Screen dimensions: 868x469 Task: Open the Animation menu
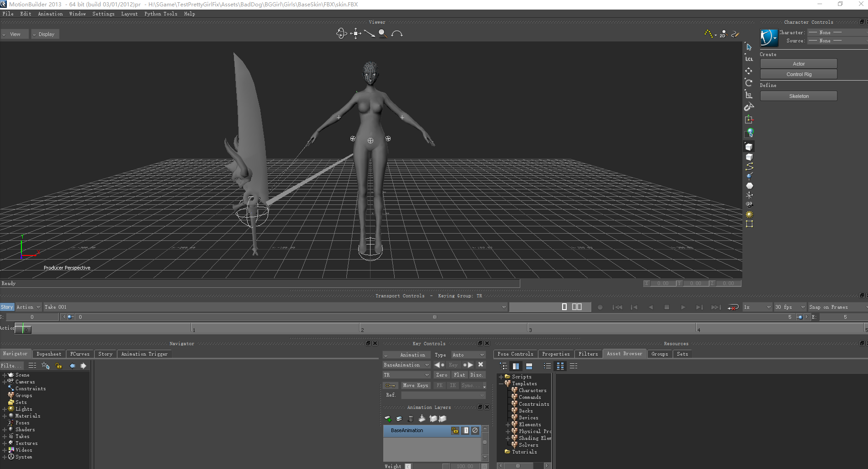pyautogui.click(x=51, y=14)
